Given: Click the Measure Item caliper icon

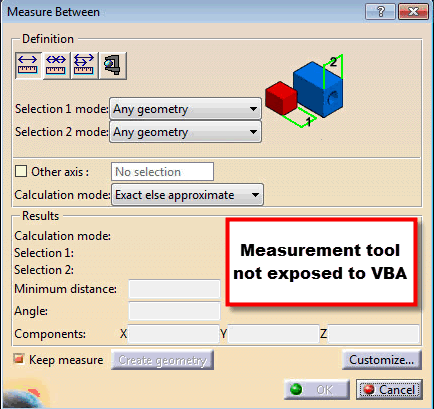Looking at the screenshot, I should click(113, 65).
